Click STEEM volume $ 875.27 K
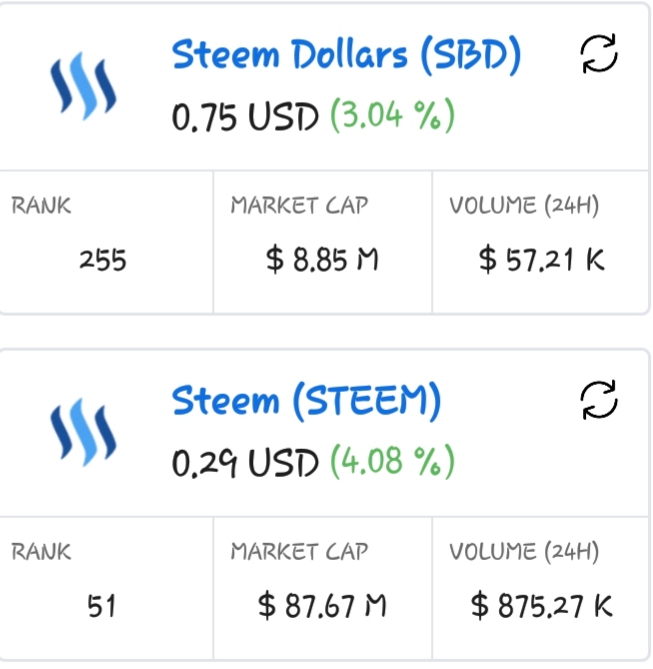 click(x=542, y=605)
